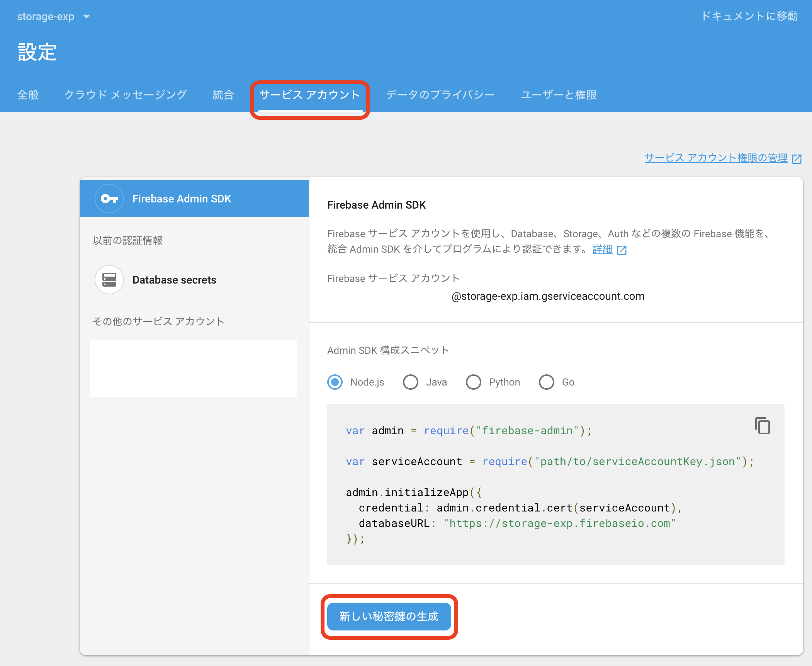
Task: Click 新しい秘密鍵の生成 button
Action: pyautogui.click(x=389, y=617)
